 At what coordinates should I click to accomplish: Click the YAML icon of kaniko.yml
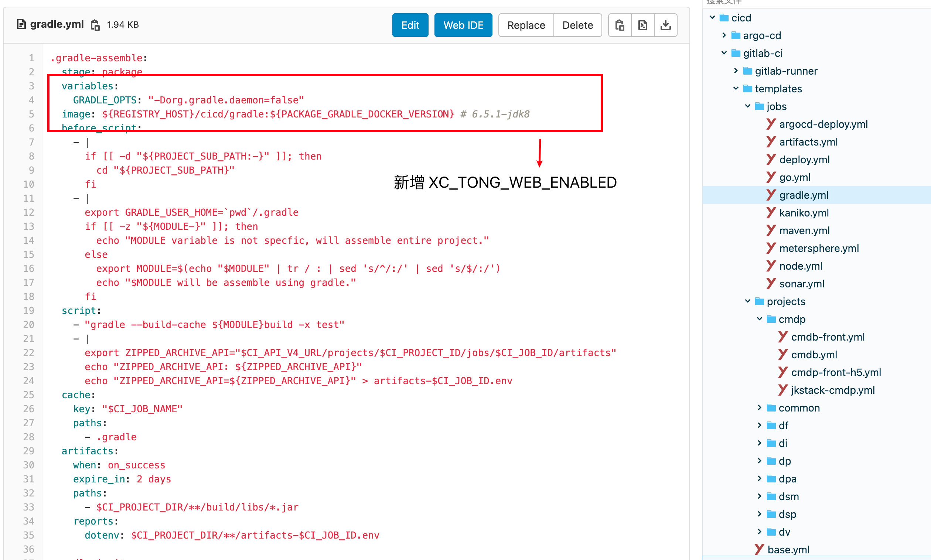[771, 212]
